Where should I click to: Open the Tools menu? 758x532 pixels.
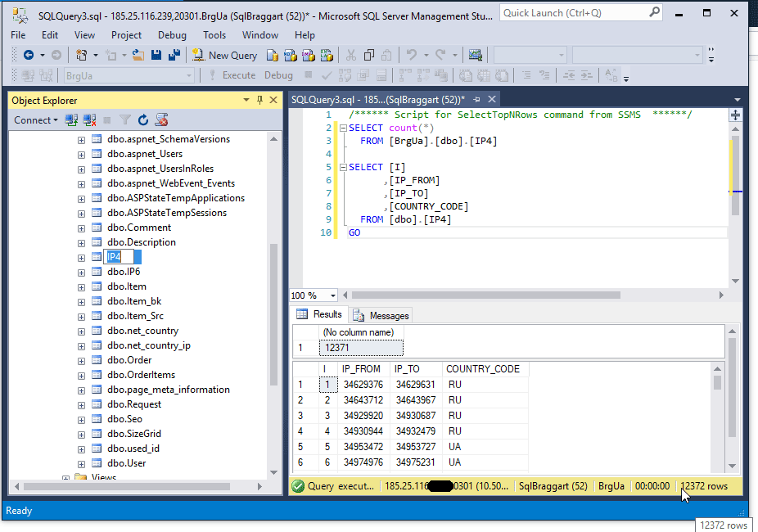[214, 35]
